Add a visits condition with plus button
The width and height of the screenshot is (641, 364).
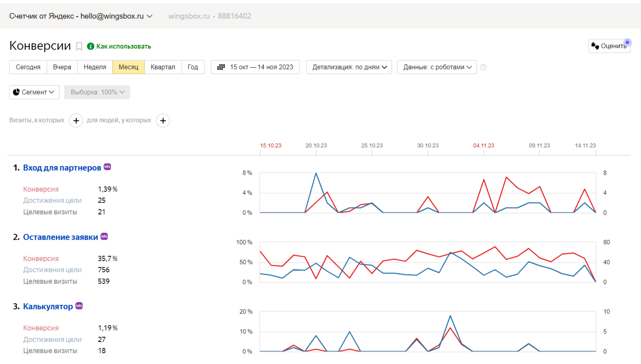76,120
